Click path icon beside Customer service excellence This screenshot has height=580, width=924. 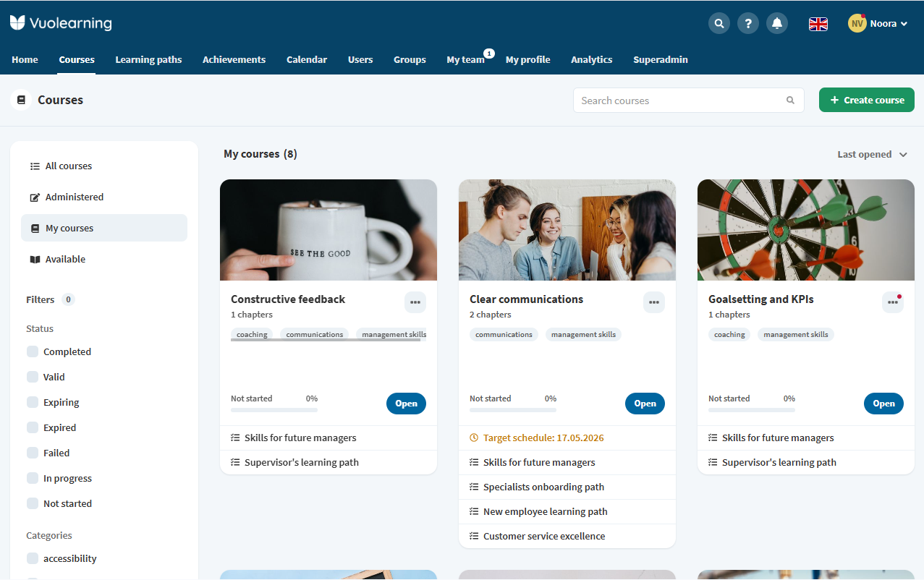point(474,536)
